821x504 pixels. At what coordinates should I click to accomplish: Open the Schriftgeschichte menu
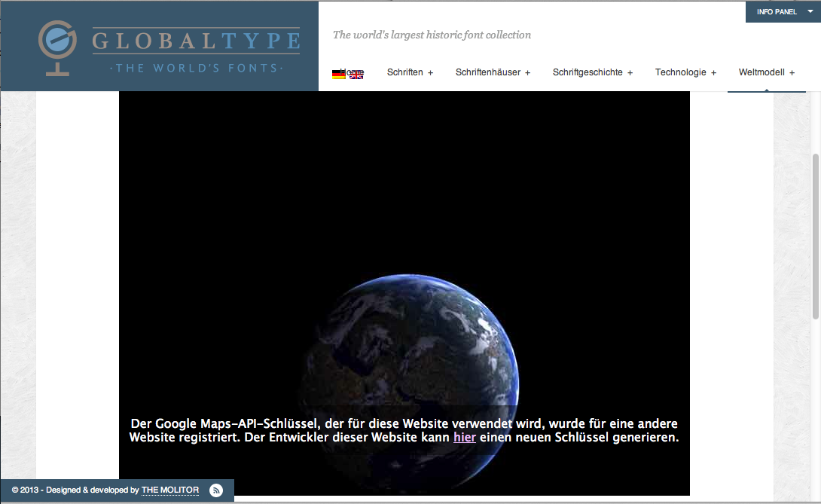coord(588,72)
